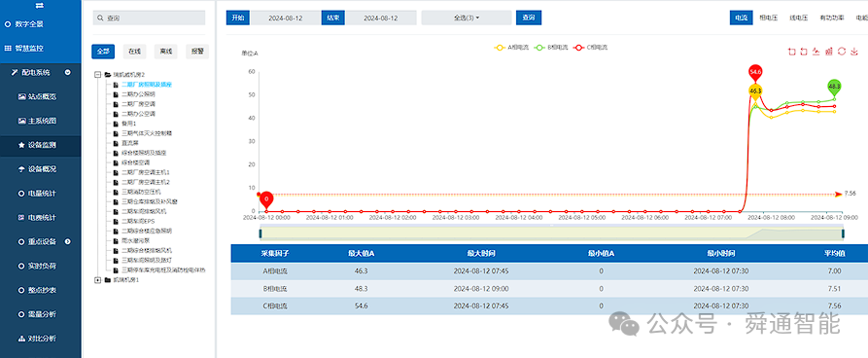Image resolution: width=868 pixels, height=358 pixels.
Task: Open the start date field 2024-08-12
Action: (286, 18)
